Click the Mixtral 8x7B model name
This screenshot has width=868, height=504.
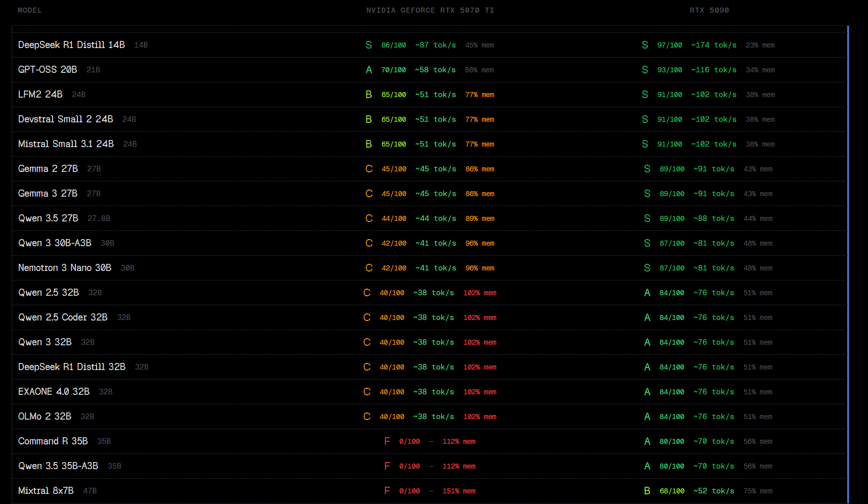coord(46,491)
